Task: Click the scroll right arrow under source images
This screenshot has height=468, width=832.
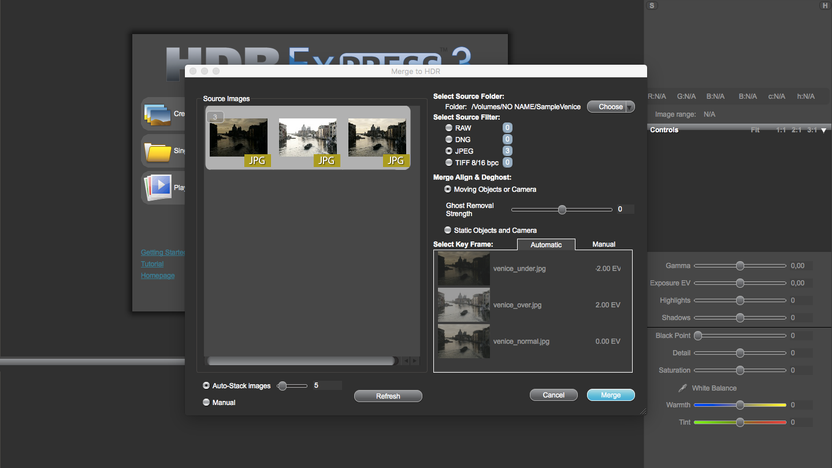Action: click(x=414, y=361)
